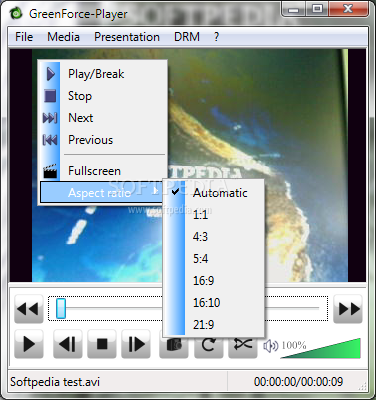The height and width of the screenshot is (400, 376).
Task: Click the rewind button
Action: [x=29, y=309]
